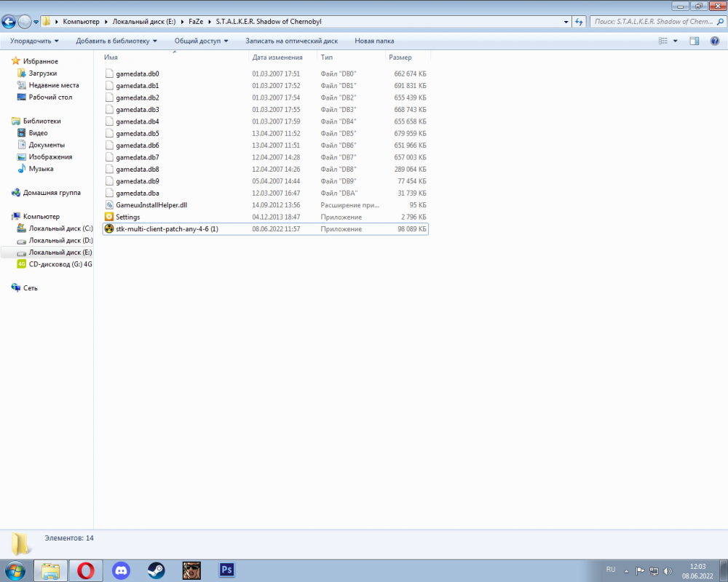Select the gamedata.db0 file icon
Screen dimensions: 728x582
pyautogui.click(x=109, y=73)
